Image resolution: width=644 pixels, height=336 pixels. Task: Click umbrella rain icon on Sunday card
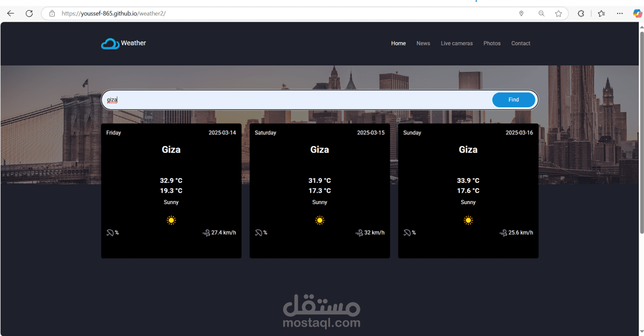[x=407, y=233]
